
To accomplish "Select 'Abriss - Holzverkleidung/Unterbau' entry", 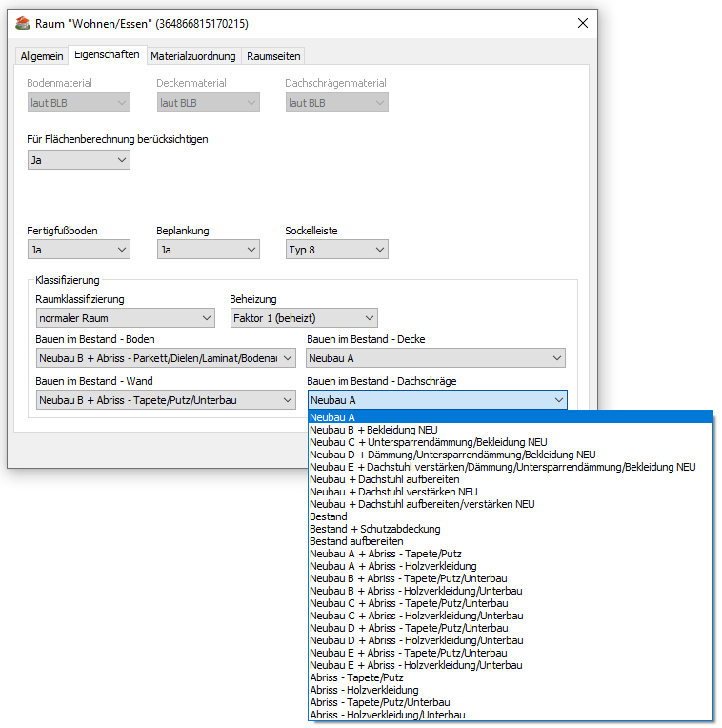I will pos(388,715).
